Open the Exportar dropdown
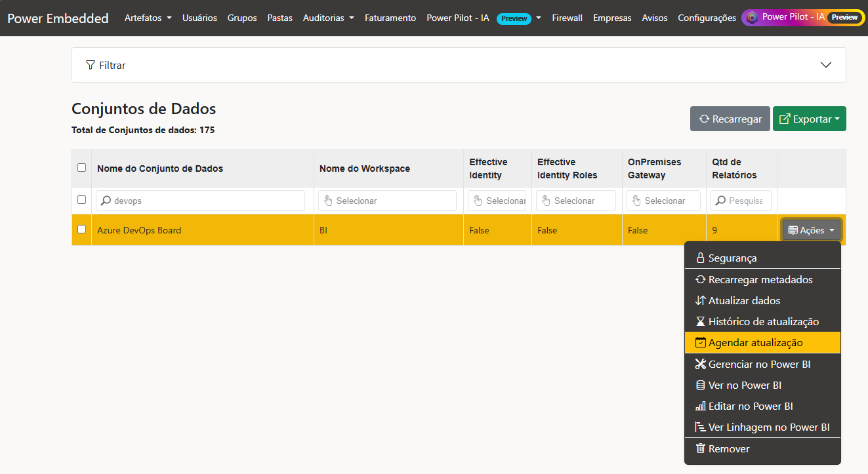Image resolution: width=868 pixels, height=474 pixels. 809,119
